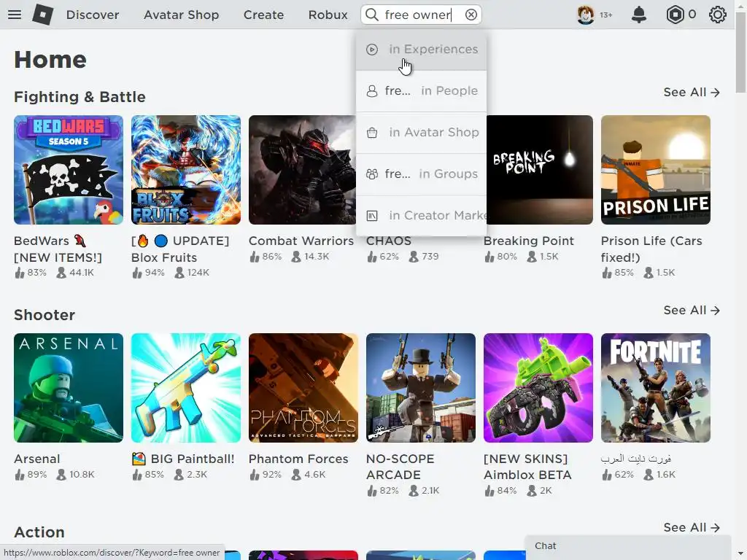Click Blox Fruits 124K player count
Screen dimensions: 747x560
coord(192,273)
